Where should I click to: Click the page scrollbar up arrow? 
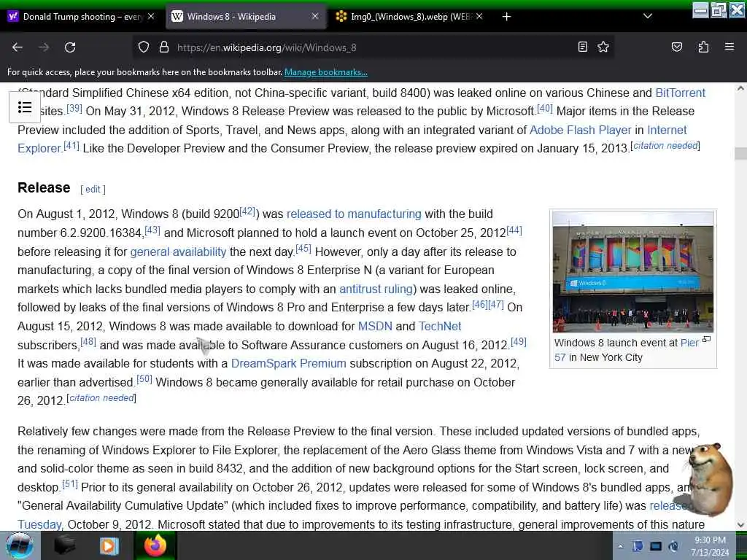740,88
